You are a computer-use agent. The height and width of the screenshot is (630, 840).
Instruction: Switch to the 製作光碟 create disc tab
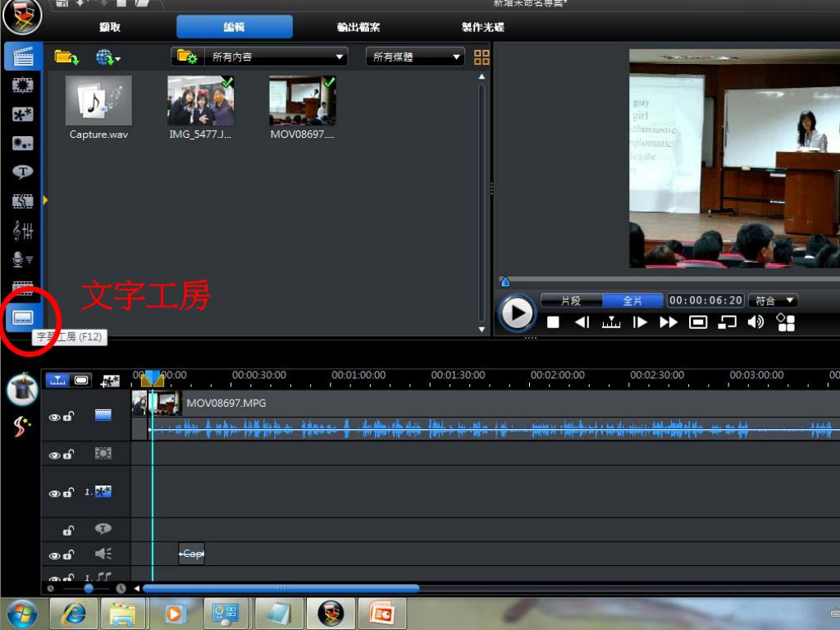pyautogui.click(x=483, y=27)
